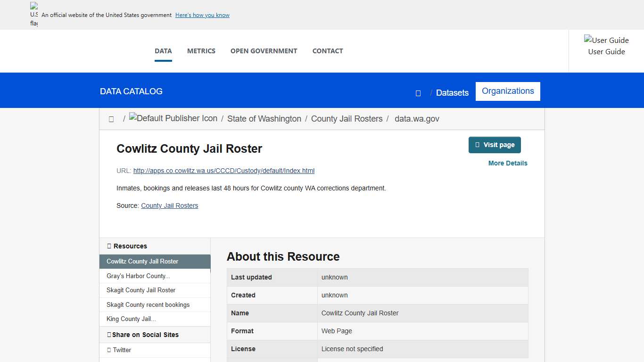Click the Twitter share icon
This screenshot has width=644, height=362.
pos(110,350)
